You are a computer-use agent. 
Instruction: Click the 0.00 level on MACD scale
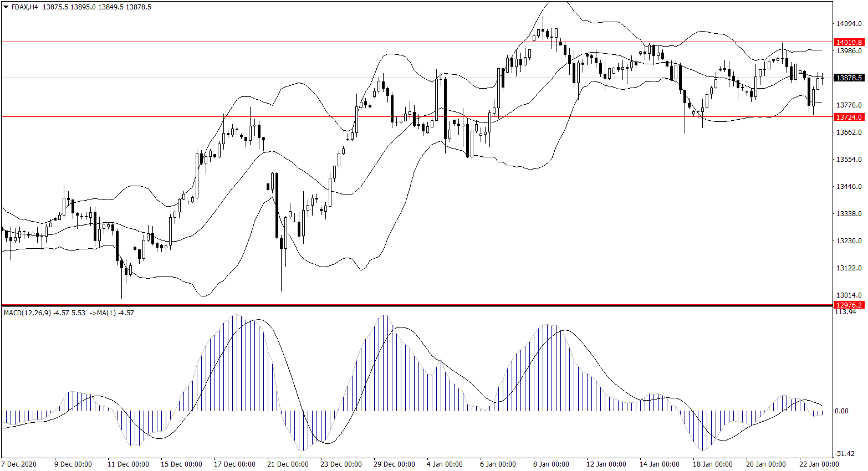pyautogui.click(x=841, y=411)
